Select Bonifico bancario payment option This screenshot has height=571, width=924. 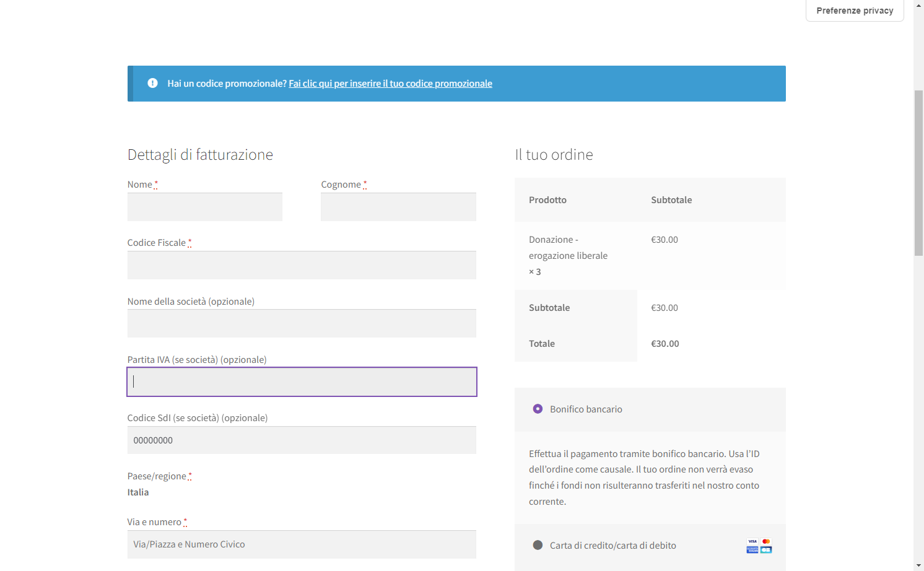pyautogui.click(x=538, y=409)
